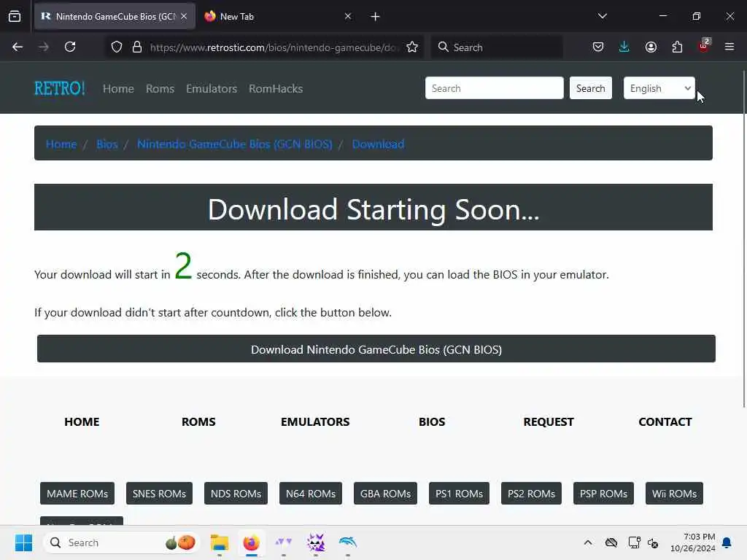Save page to Pocket icon

pyautogui.click(x=598, y=47)
